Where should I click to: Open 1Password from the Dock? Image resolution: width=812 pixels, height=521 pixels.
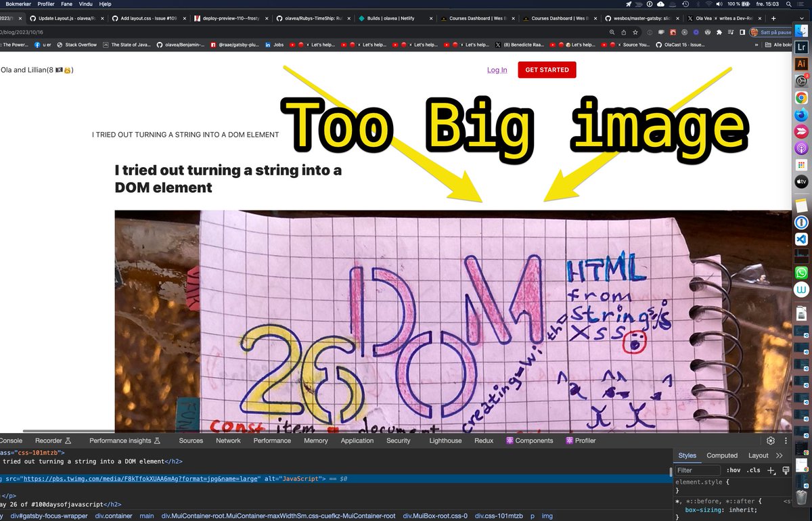point(801,222)
